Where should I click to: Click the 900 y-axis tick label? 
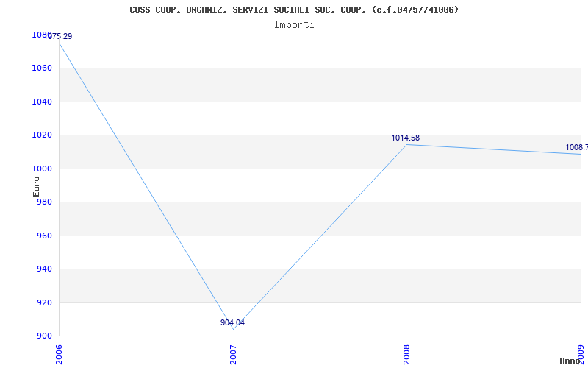click(46, 336)
